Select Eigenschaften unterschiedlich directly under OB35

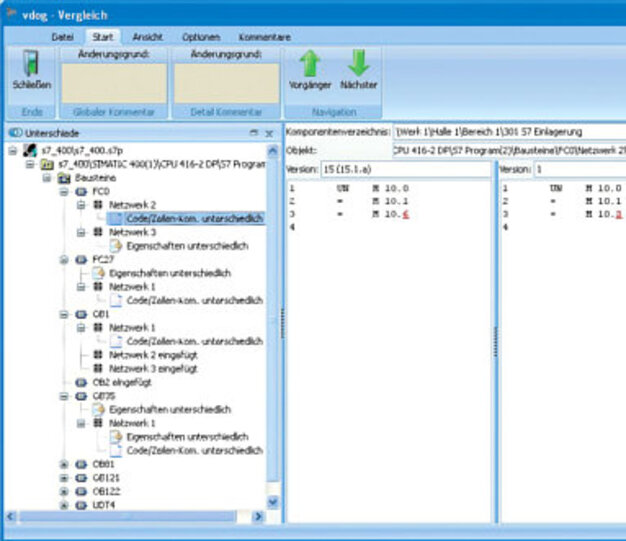click(x=170, y=410)
